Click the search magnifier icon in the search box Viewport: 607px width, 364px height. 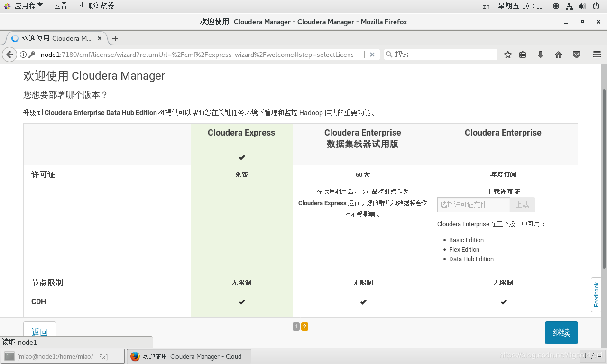pyautogui.click(x=389, y=55)
